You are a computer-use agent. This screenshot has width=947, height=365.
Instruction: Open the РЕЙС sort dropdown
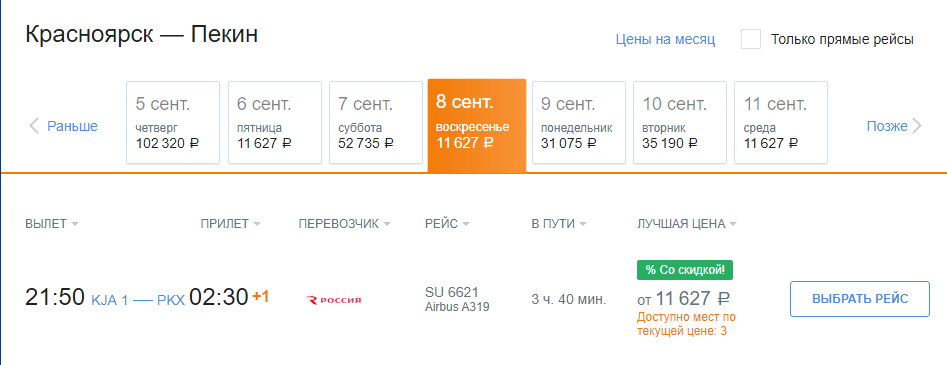coord(447,224)
